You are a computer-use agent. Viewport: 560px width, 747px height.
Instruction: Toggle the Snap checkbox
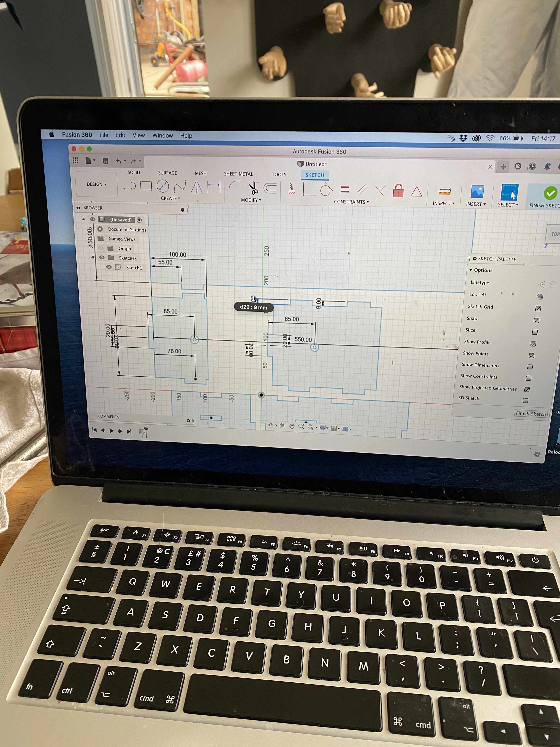point(536,320)
